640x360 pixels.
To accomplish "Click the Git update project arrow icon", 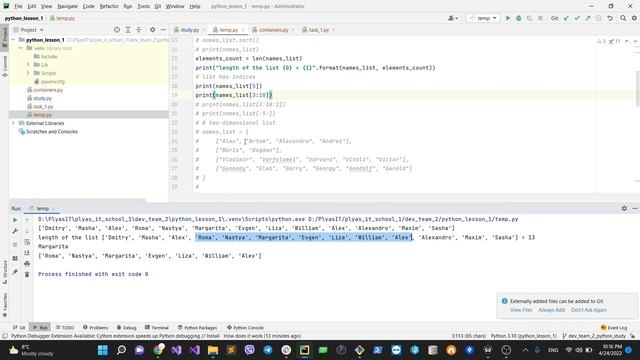I will coord(567,18).
